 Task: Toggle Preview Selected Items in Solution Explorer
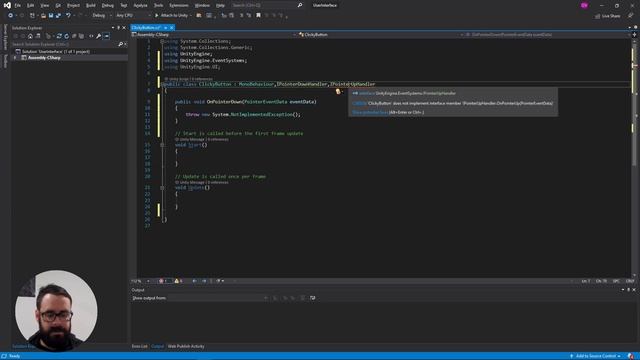107,36
